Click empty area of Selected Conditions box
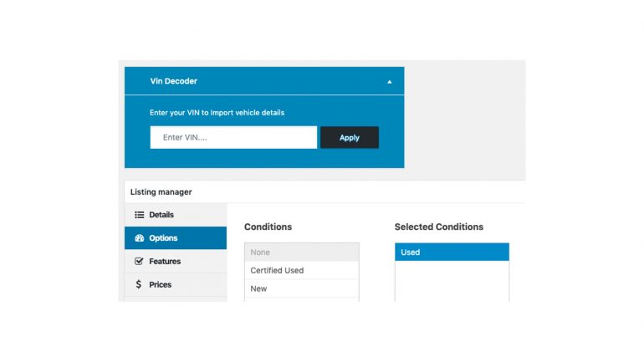 (452, 281)
